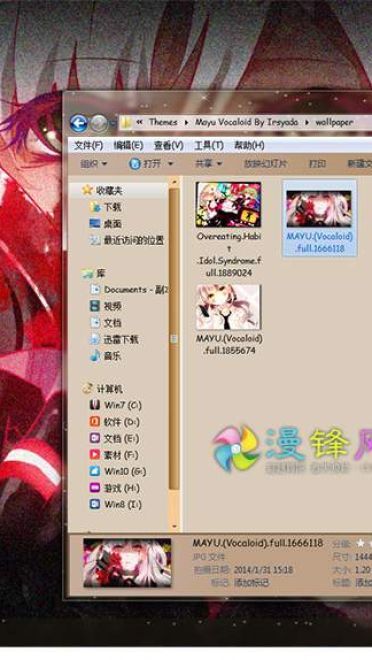Click the Downloads folder icon (下载)
Viewport: 372px width, 660px height.
pyautogui.click(x=95, y=207)
